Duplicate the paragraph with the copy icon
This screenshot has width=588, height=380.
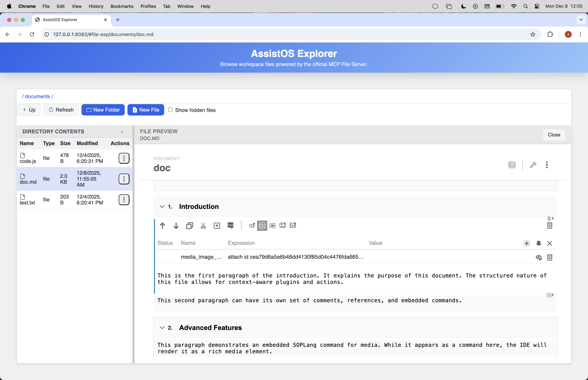tap(189, 226)
